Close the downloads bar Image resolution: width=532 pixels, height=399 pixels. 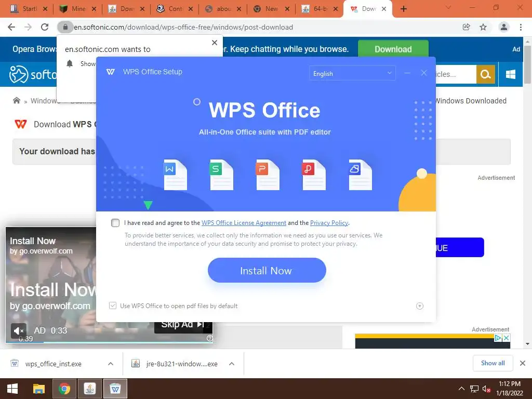pyautogui.click(x=523, y=363)
